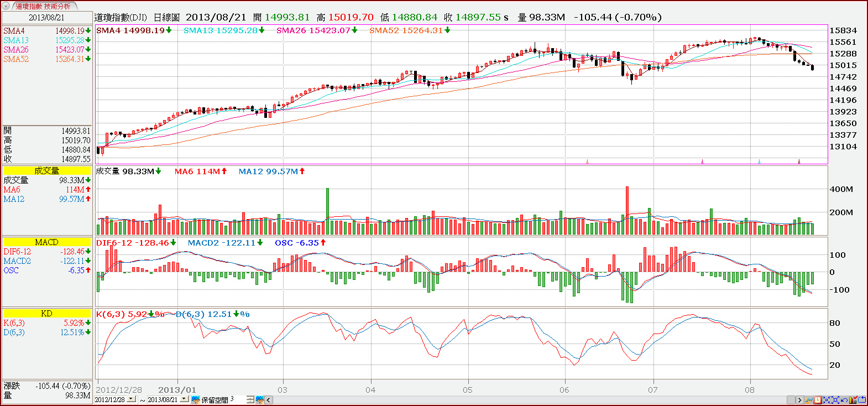Click the DIF6-12 -128.46 legend in the MACD chart

pyautogui.click(x=136, y=243)
